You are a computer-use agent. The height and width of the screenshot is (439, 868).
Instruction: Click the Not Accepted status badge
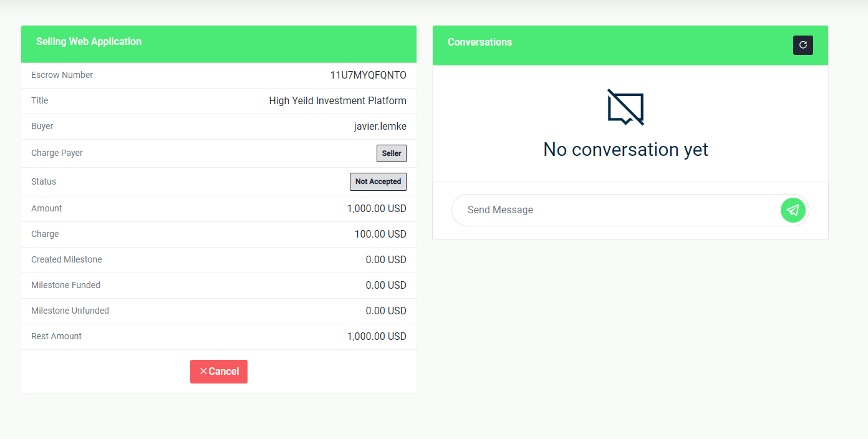pos(378,182)
